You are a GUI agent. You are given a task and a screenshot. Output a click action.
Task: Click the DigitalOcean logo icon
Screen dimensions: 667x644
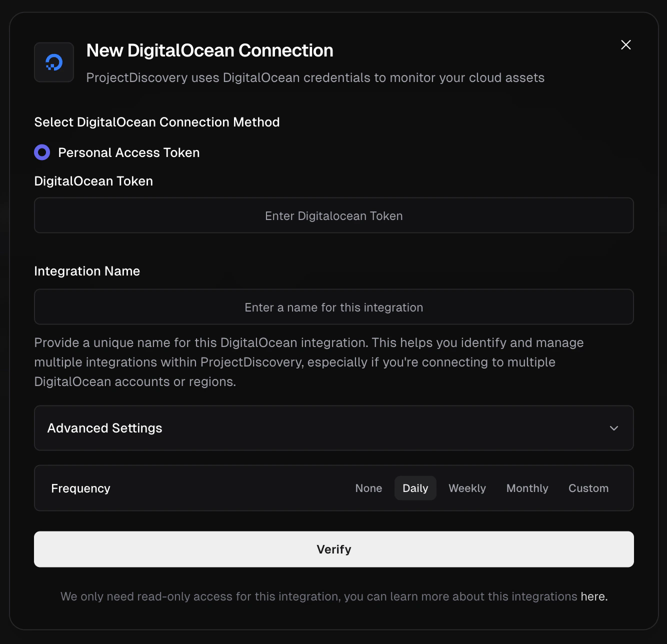click(53, 62)
